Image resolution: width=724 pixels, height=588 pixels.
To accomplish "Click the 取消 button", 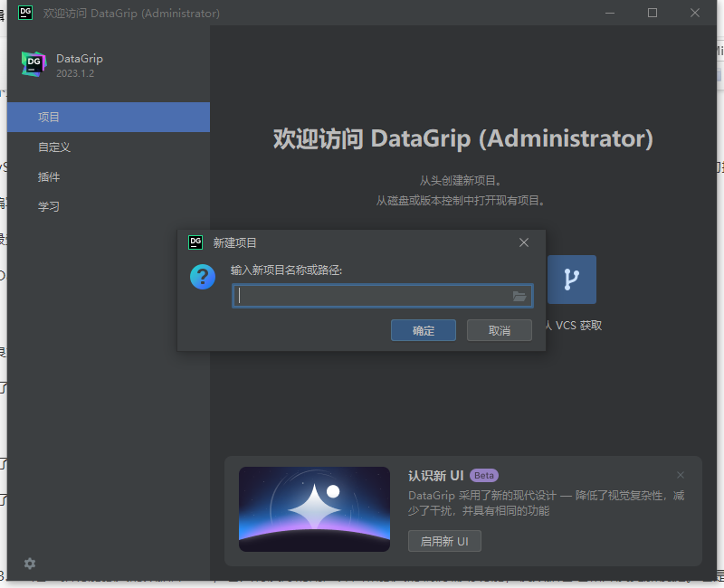I will (500, 330).
